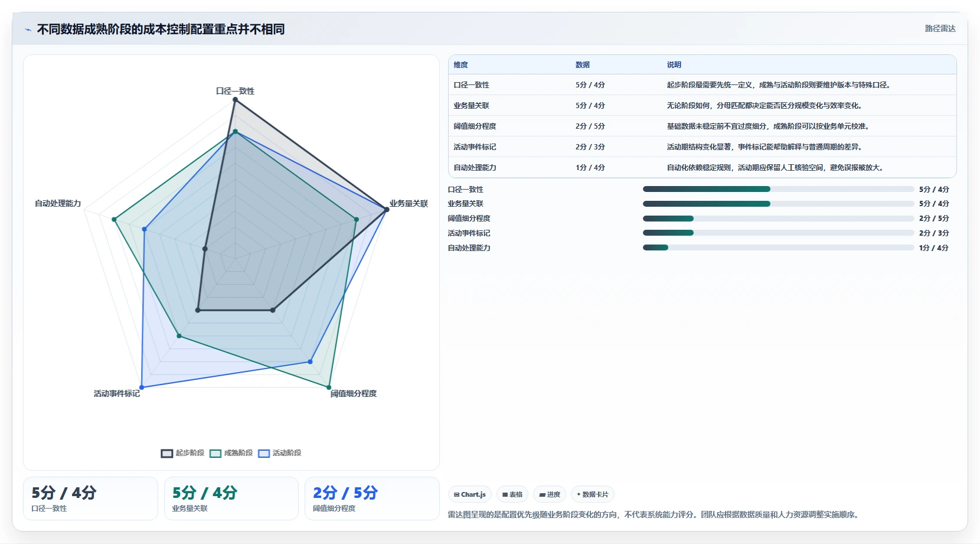Open the 口径一致性 stat card
This screenshot has width=980, height=544.
point(90,499)
